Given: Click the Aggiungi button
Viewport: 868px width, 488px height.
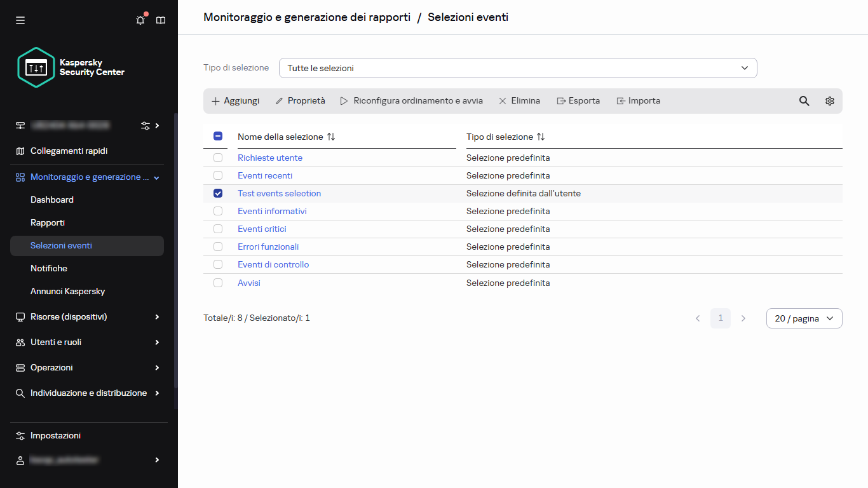Looking at the screenshot, I should point(235,101).
